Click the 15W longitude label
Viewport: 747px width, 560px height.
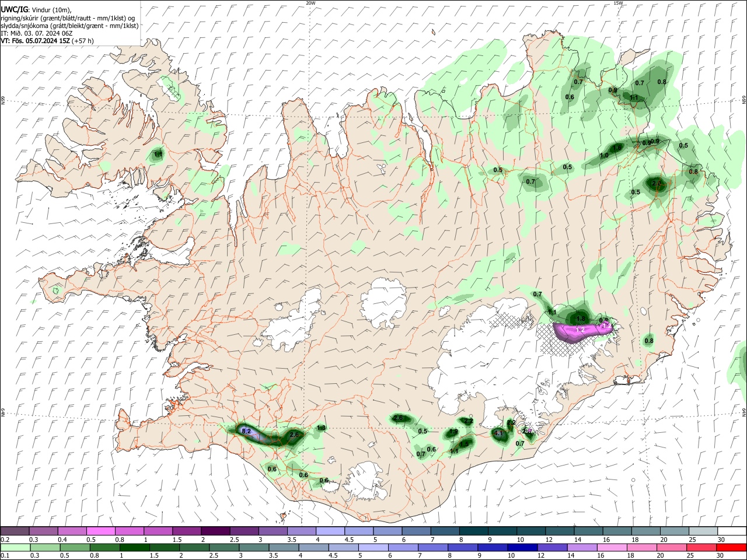click(618, 3)
